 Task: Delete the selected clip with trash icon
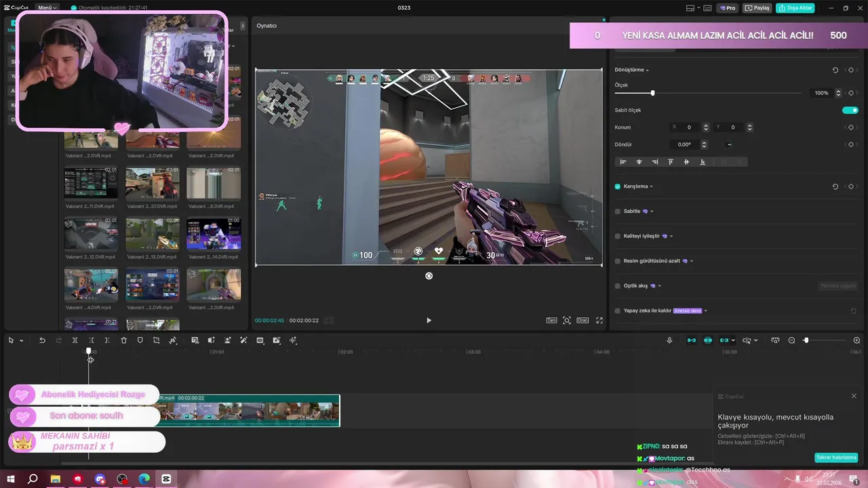(x=123, y=340)
